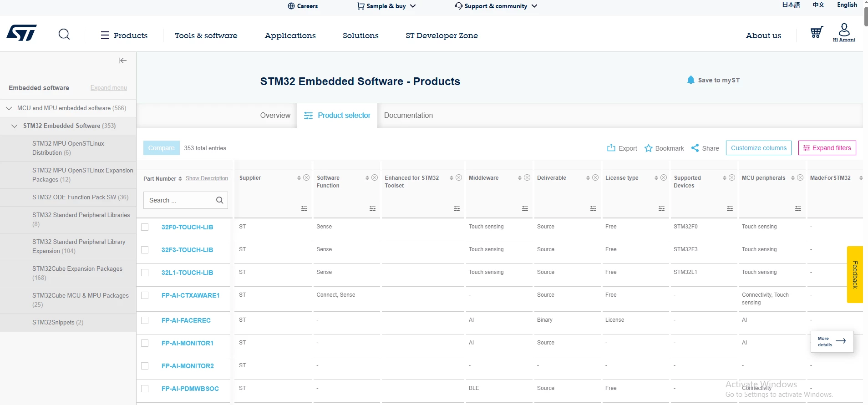
Task: Open MCU peripherals column filter icon
Action: pos(798,208)
